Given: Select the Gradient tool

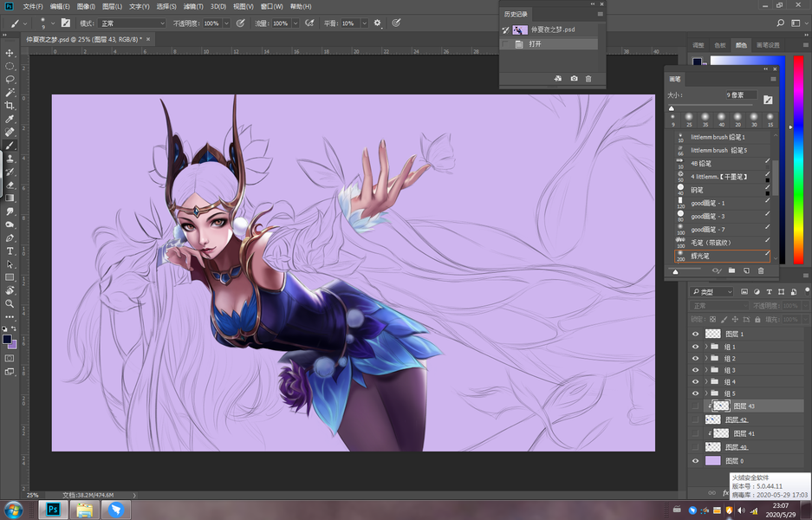Looking at the screenshot, I should [10, 198].
